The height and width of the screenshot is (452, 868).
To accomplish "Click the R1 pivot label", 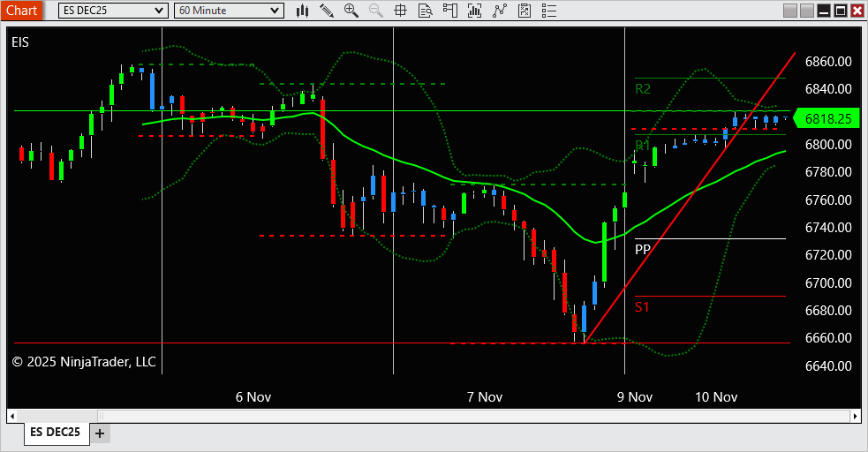I will pos(643,146).
